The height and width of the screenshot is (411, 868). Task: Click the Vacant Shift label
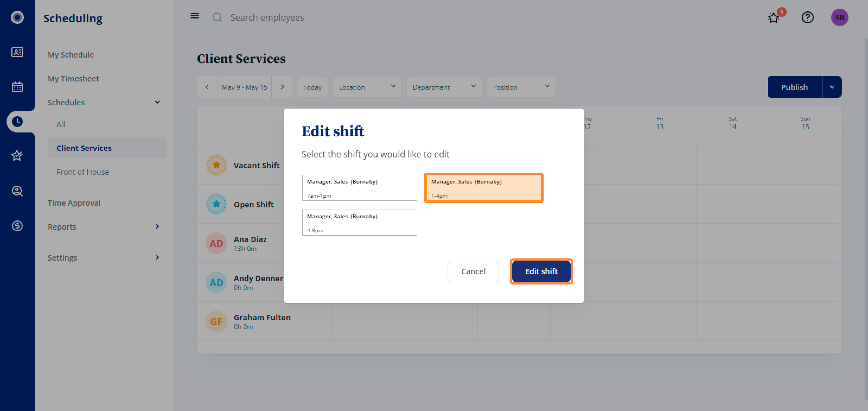click(x=256, y=165)
